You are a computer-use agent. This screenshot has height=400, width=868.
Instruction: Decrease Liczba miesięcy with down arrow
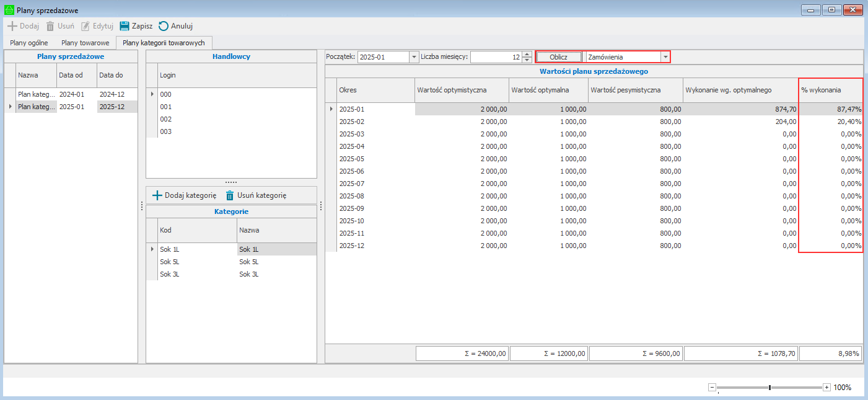[527, 60]
